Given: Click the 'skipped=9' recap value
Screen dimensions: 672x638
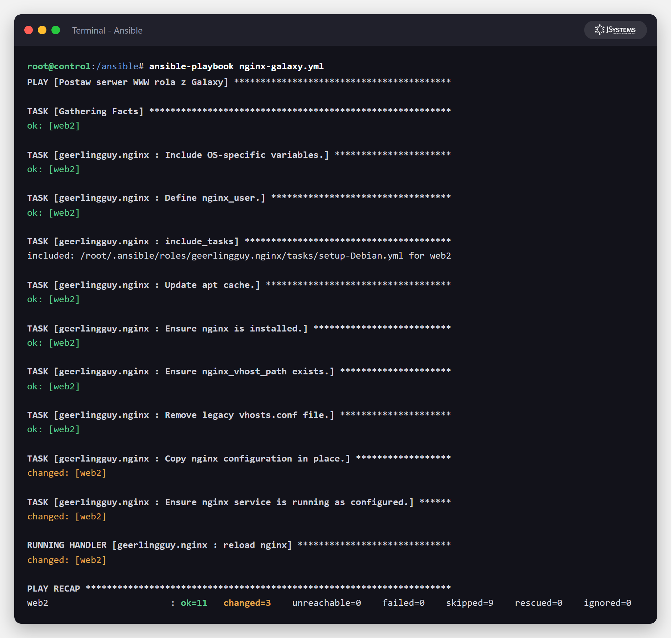Looking at the screenshot, I should pos(470,603).
